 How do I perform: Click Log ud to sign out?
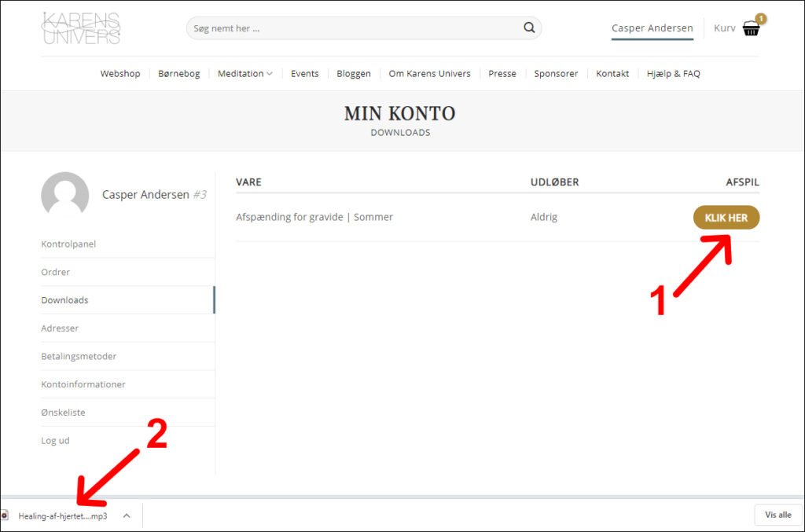pos(55,441)
